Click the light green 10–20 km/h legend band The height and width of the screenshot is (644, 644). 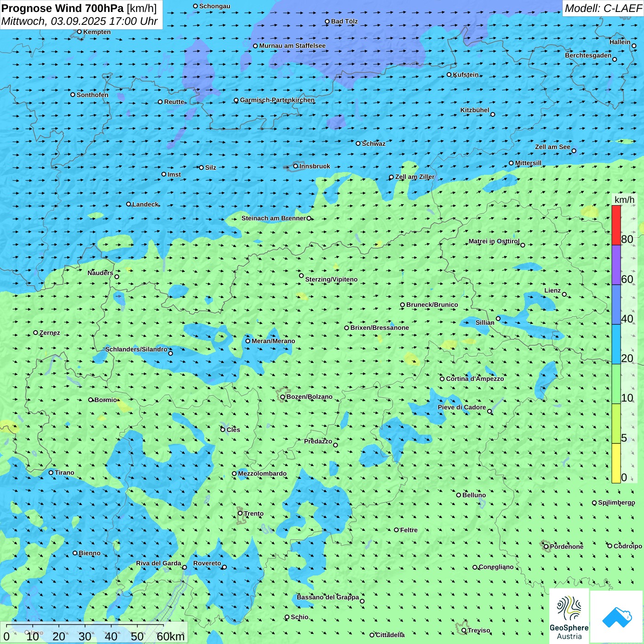click(x=616, y=384)
